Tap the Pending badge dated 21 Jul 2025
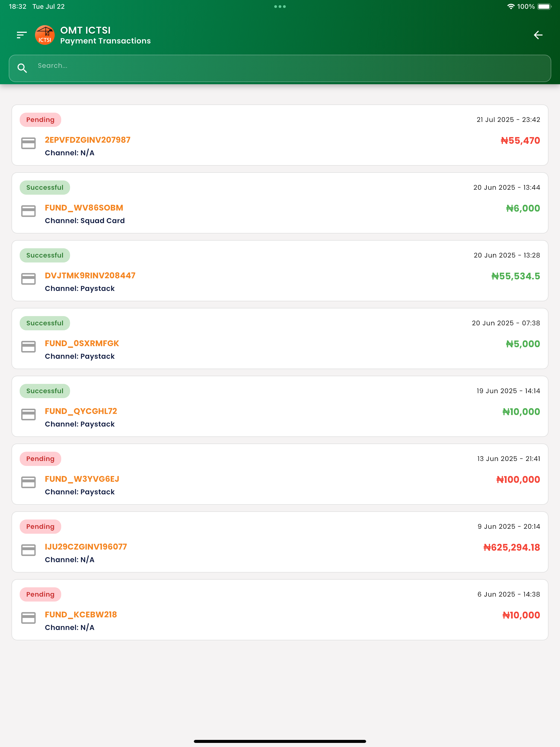The image size is (560, 747). coord(40,120)
